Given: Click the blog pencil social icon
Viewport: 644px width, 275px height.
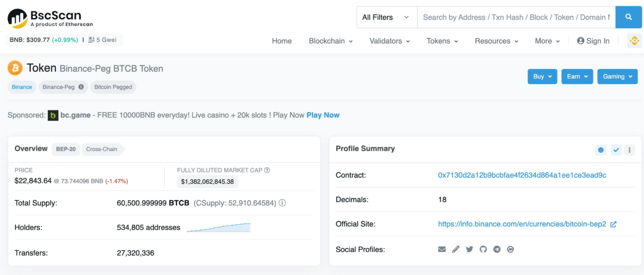Looking at the screenshot, I should point(456,250).
